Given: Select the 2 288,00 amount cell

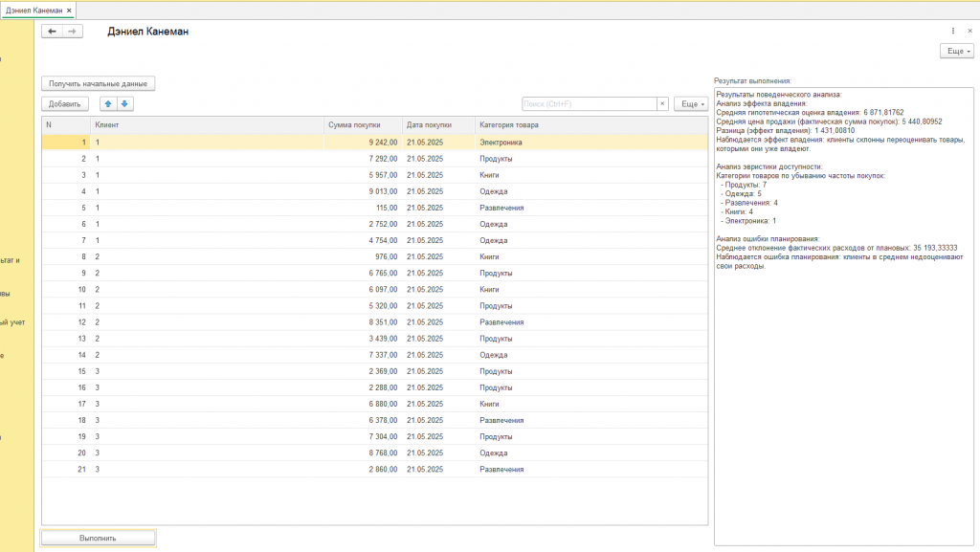Looking at the screenshot, I should click(363, 387).
